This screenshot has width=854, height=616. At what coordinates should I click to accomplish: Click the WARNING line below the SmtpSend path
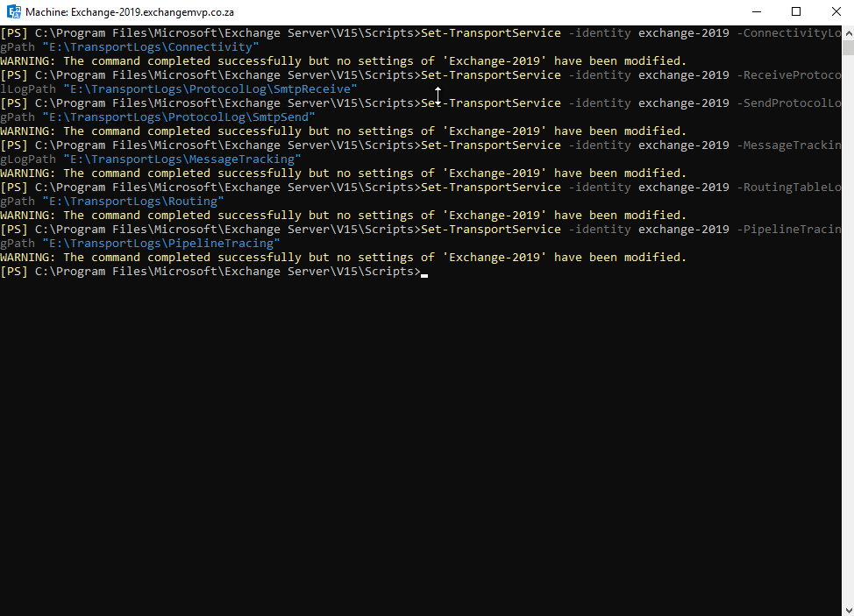(343, 131)
